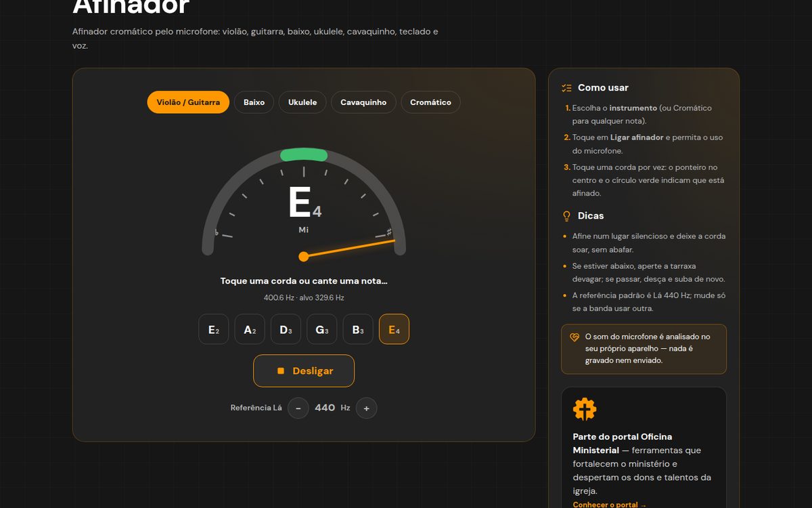
Task: Click the orange cross gear portal logo
Action: [585, 410]
